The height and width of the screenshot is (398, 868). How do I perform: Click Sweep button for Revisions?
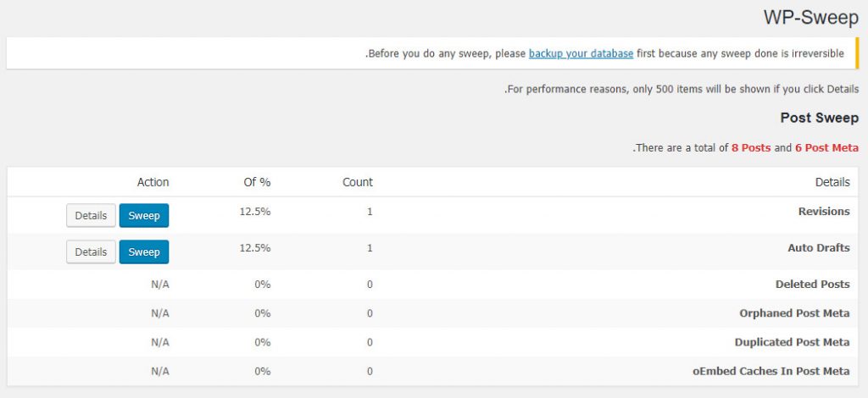click(144, 216)
